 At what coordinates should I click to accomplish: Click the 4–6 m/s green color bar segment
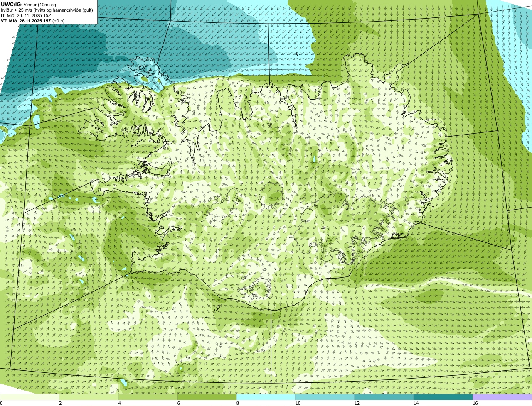point(148,397)
